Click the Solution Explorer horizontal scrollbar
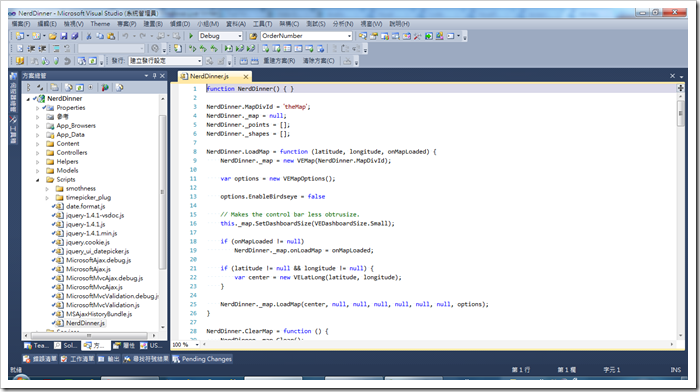700x392 pixels. point(89,335)
